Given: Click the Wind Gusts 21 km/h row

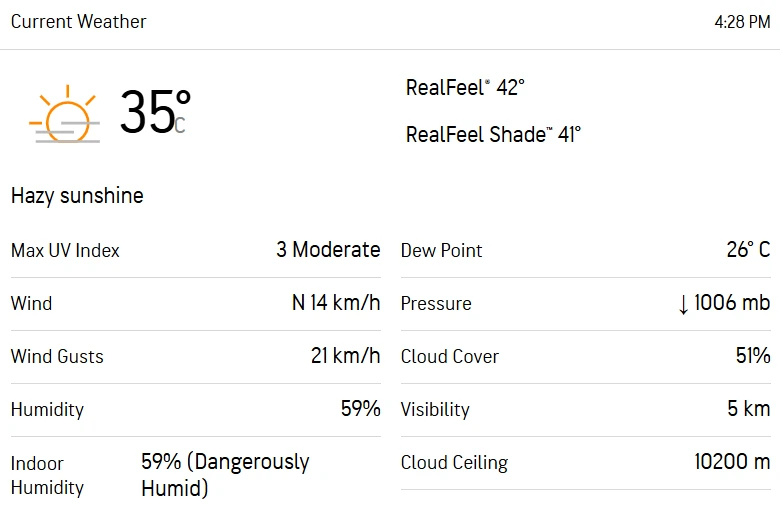Looking at the screenshot, I should pos(196,356).
